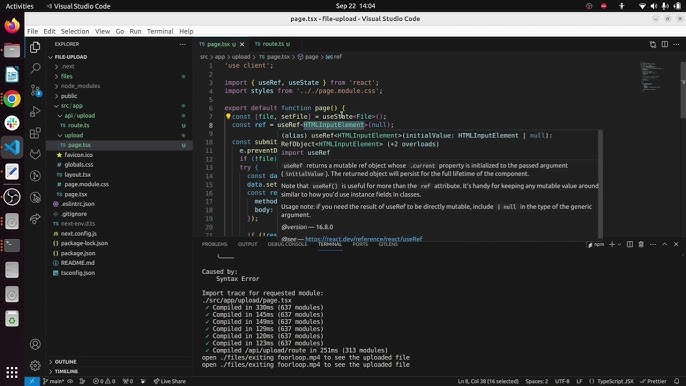Image resolution: width=686 pixels, height=386 pixels.
Task: Expand the OUTLINE section
Action: [x=66, y=362]
